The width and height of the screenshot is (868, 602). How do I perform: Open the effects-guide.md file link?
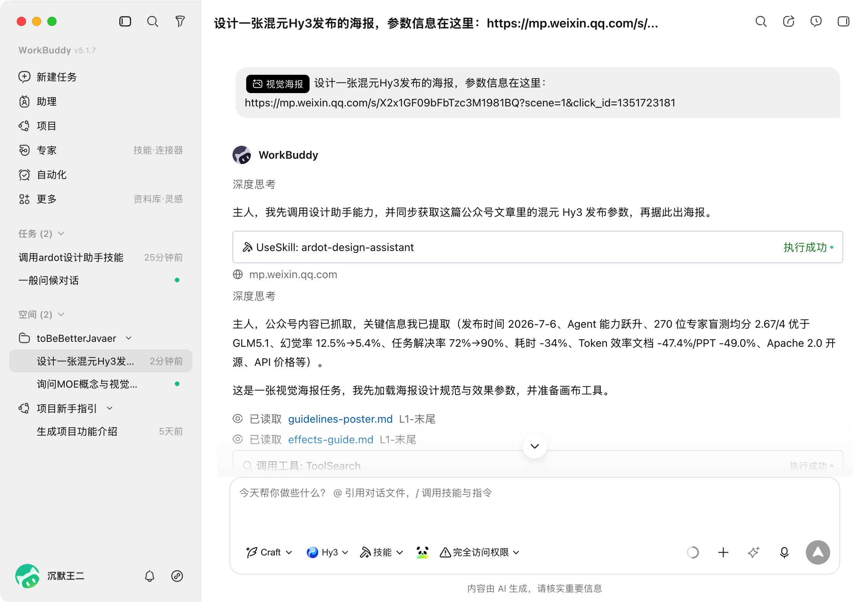(331, 440)
